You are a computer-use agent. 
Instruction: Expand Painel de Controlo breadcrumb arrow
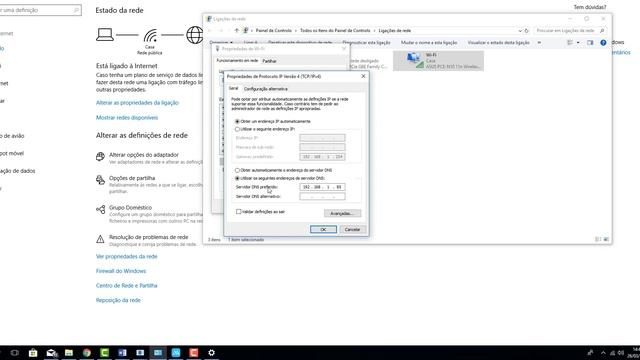[296, 31]
